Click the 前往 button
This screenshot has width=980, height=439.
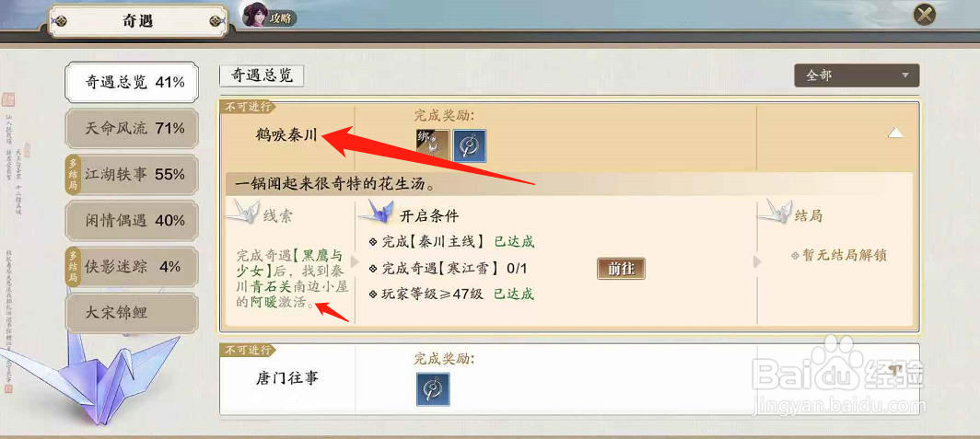tap(621, 269)
